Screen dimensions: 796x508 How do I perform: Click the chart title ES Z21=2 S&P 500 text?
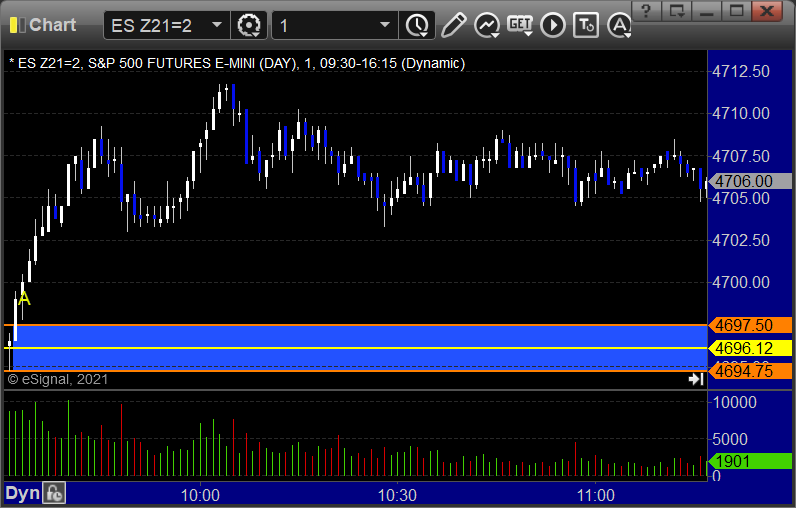[237, 63]
